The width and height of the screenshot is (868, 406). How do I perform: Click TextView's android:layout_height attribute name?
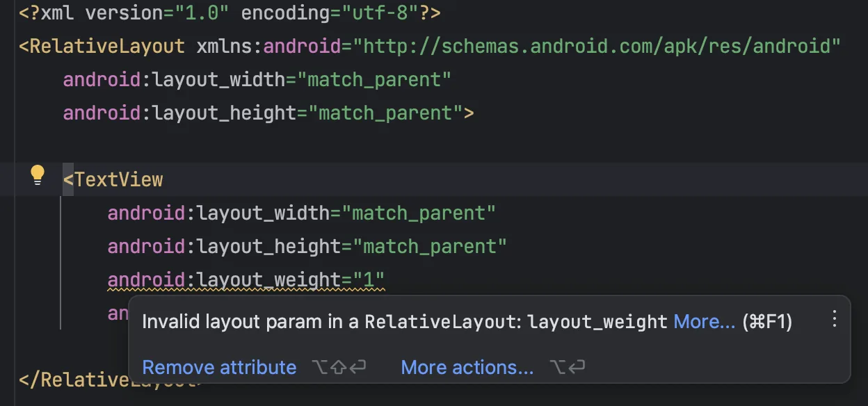(224, 246)
